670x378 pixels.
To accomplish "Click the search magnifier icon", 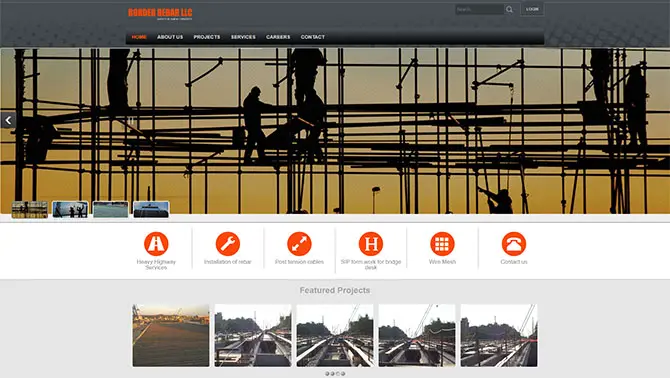I will pyautogui.click(x=509, y=9).
